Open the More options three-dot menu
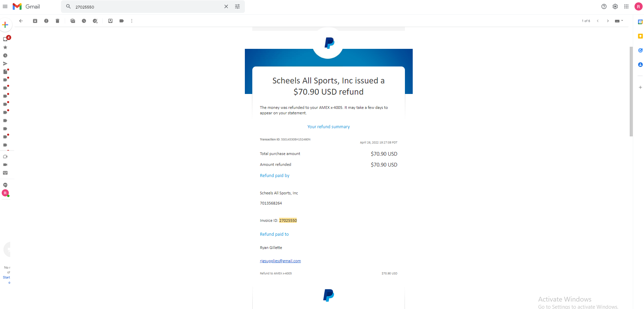 pyautogui.click(x=132, y=21)
